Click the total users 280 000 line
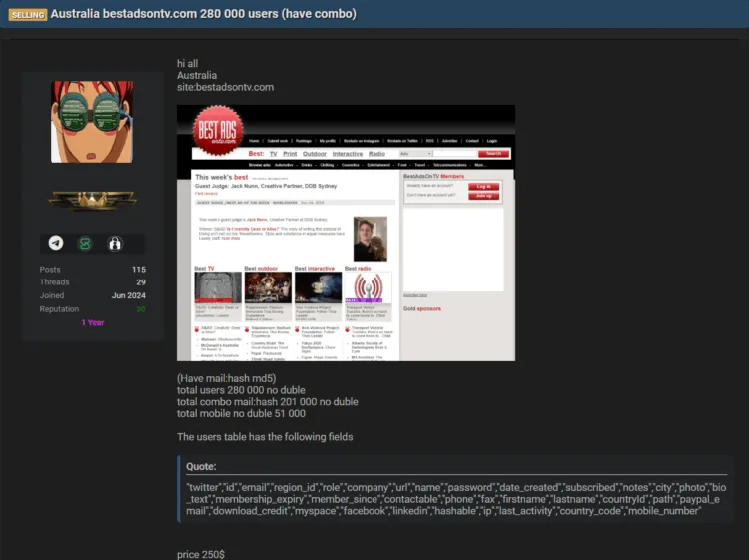The width and height of the screenshot is (749, 560). (241, 390)
